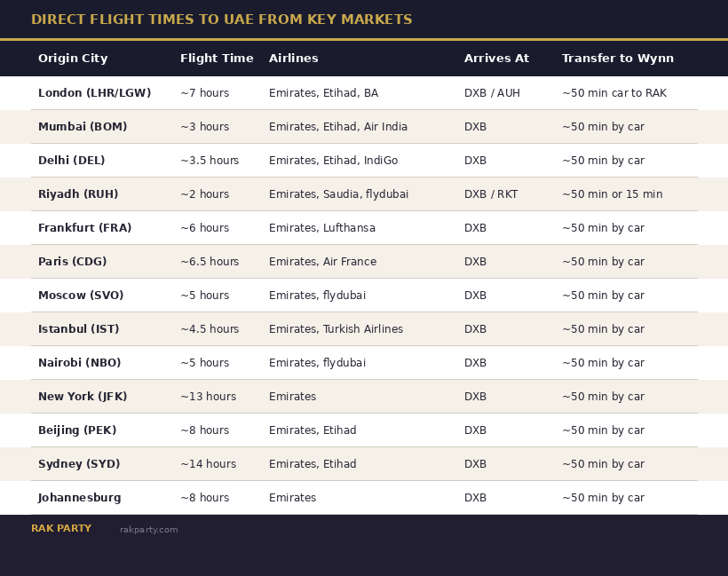Click the Mumbai (BOM) row label
Viewport: 728px width, 576px height.
(83, 127)
